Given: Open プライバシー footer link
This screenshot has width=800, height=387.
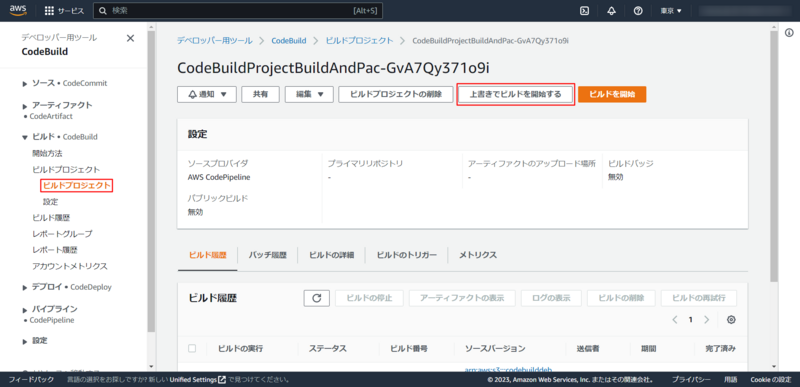Looking at the screenshot, I should tap(691, 380).
